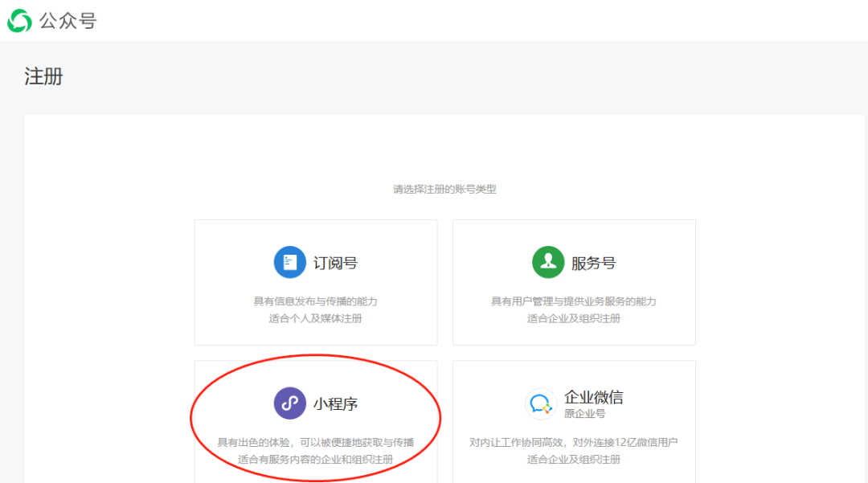Click text 适合个人及媒体注册

tap(316, 319)
